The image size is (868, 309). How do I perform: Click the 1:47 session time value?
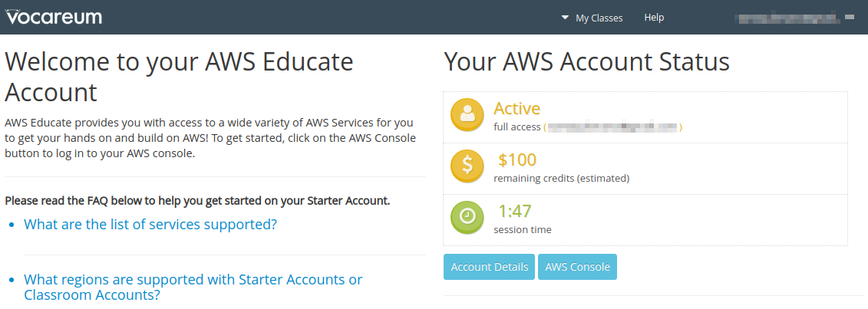515,212
